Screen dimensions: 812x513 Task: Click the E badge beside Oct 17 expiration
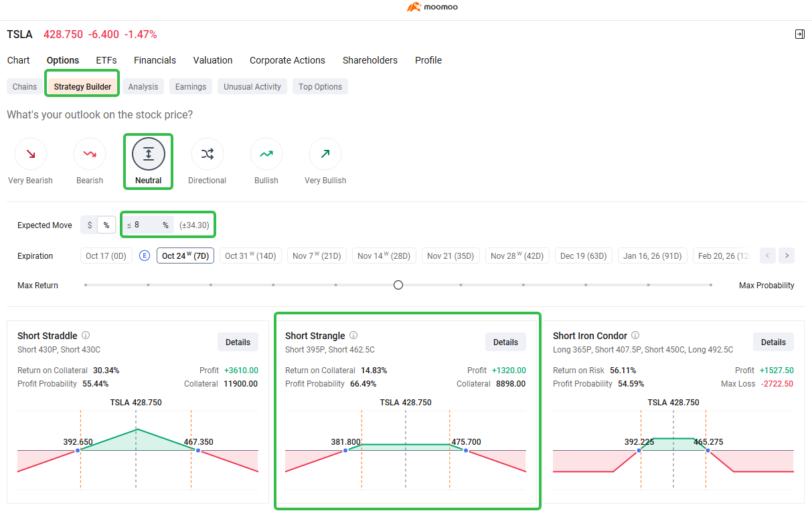(144, 255)
